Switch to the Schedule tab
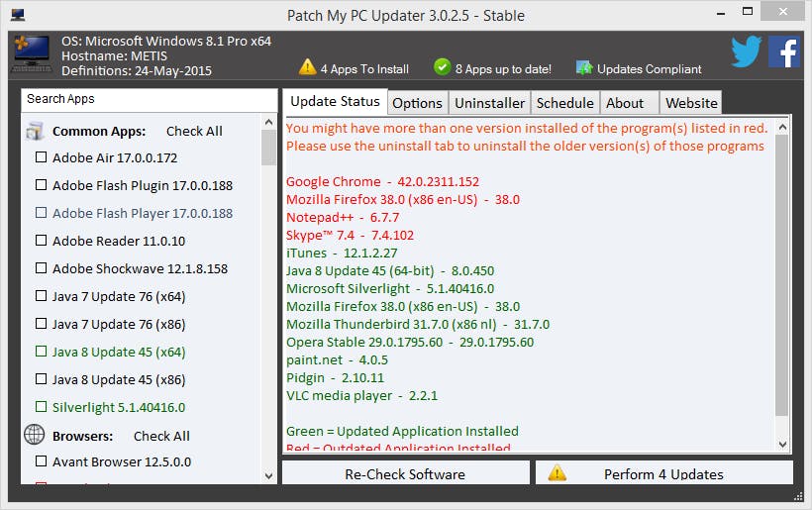 click(565, 103)
